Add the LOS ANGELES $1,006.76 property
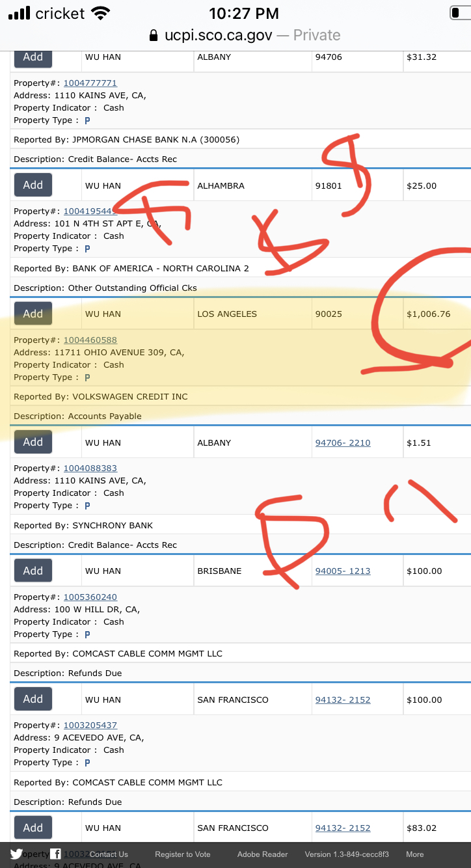Screen dimensions: 471x868 click(33, 314)
